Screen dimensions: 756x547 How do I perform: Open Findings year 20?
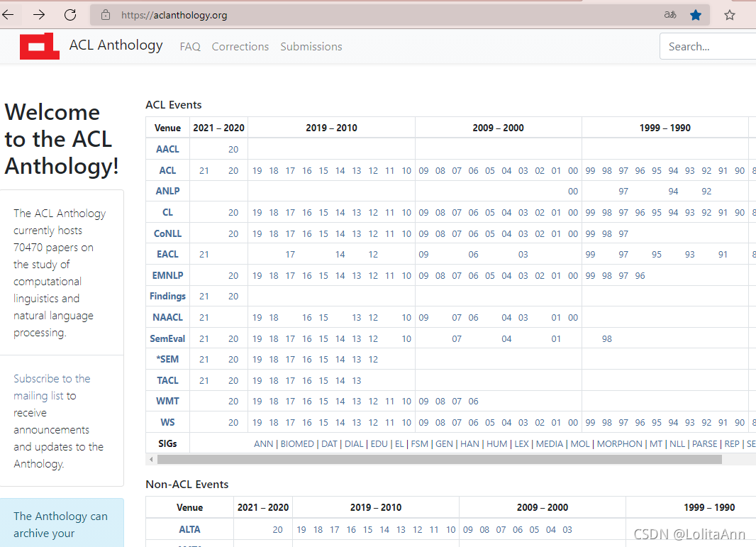pos(233,297)
